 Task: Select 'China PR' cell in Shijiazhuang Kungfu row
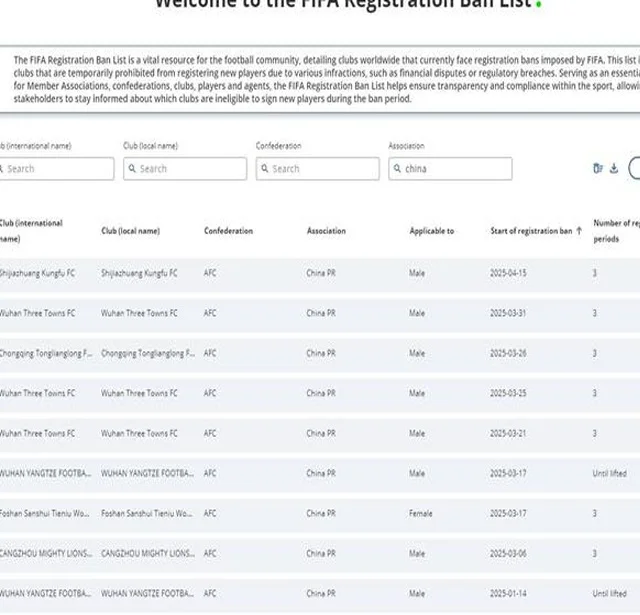pyautogui.click(x=321, y=273)
